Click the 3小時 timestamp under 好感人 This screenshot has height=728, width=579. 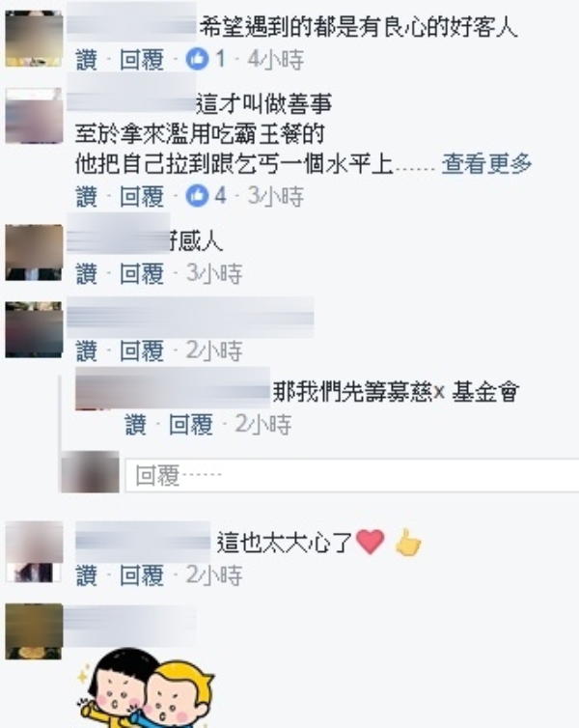click(214, 273)
